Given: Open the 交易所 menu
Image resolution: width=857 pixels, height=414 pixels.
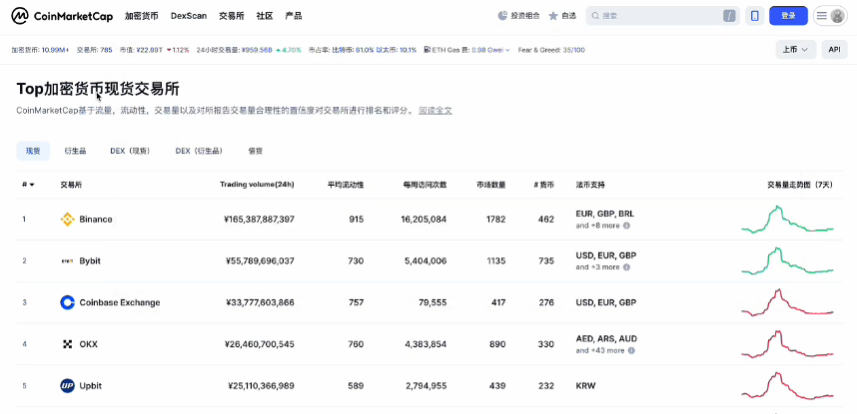Looking at the screenshot, I should 232,16.
